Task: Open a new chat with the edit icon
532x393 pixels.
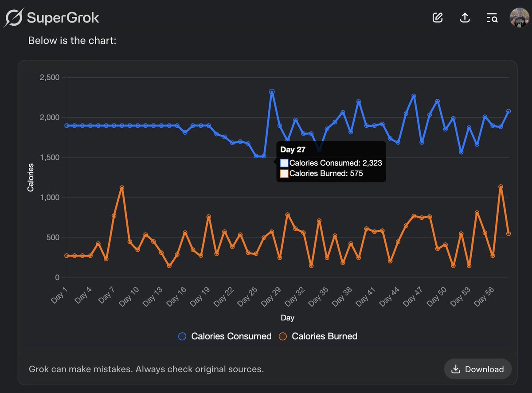Action: click(437, 17)
